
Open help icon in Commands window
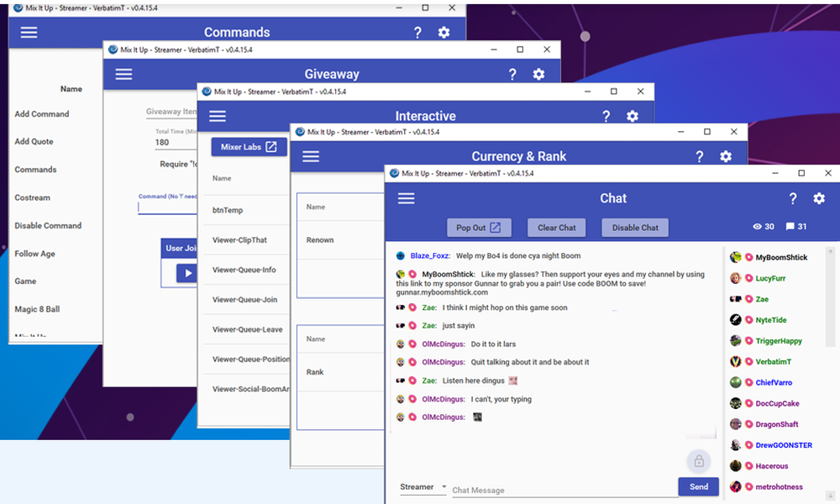click(x=417, y=33)
